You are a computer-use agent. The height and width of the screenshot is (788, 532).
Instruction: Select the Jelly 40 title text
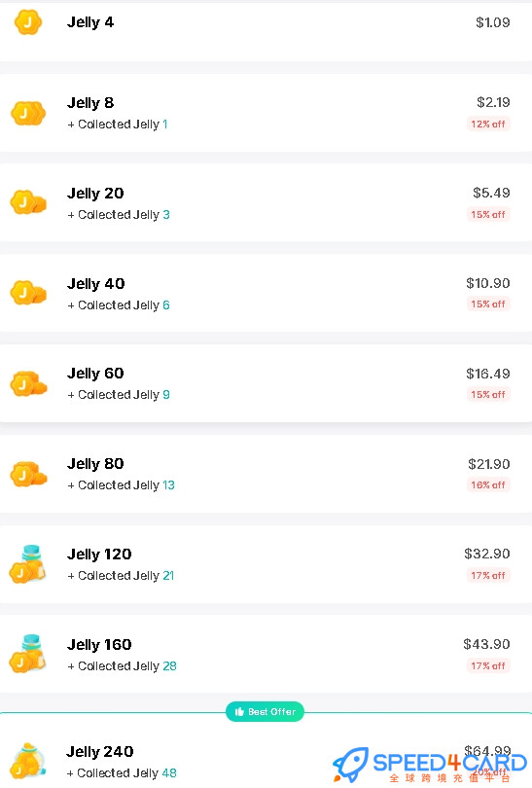click(x=96, y=284)
